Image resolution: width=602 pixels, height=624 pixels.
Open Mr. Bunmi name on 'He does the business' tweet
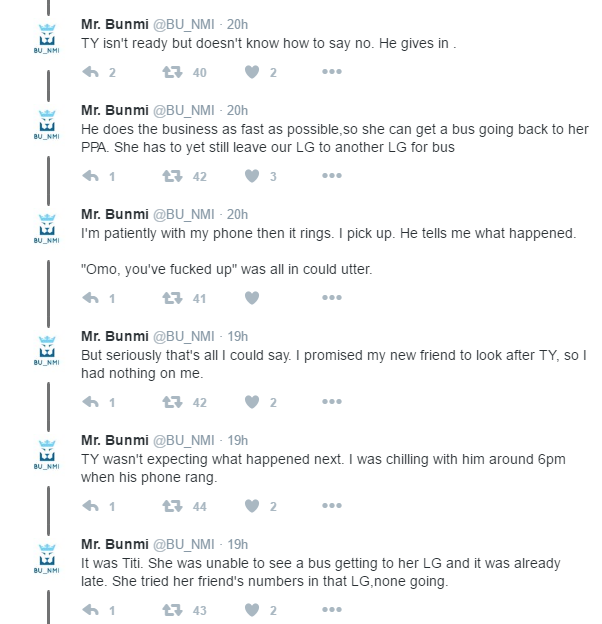pos(115,110)
